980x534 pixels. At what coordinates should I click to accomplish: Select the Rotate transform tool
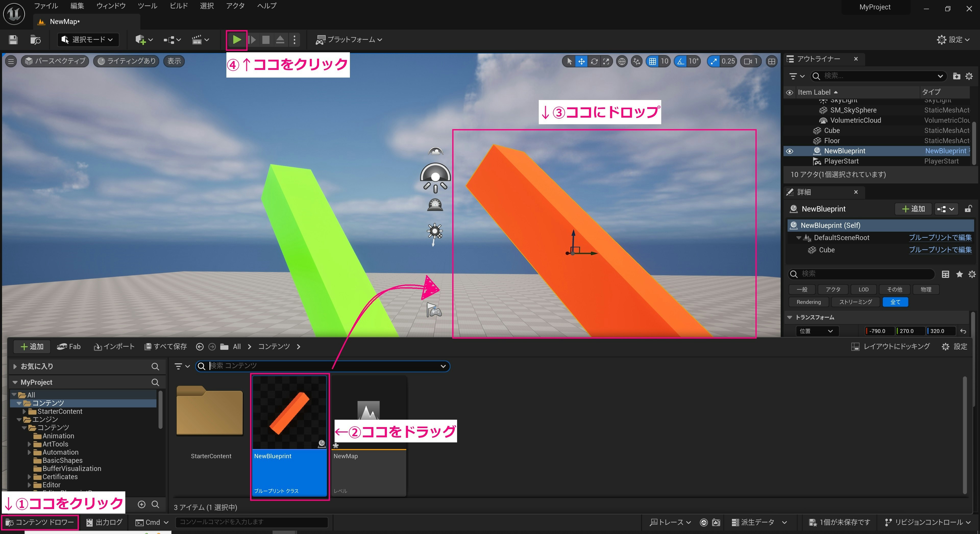click(594, 61)
